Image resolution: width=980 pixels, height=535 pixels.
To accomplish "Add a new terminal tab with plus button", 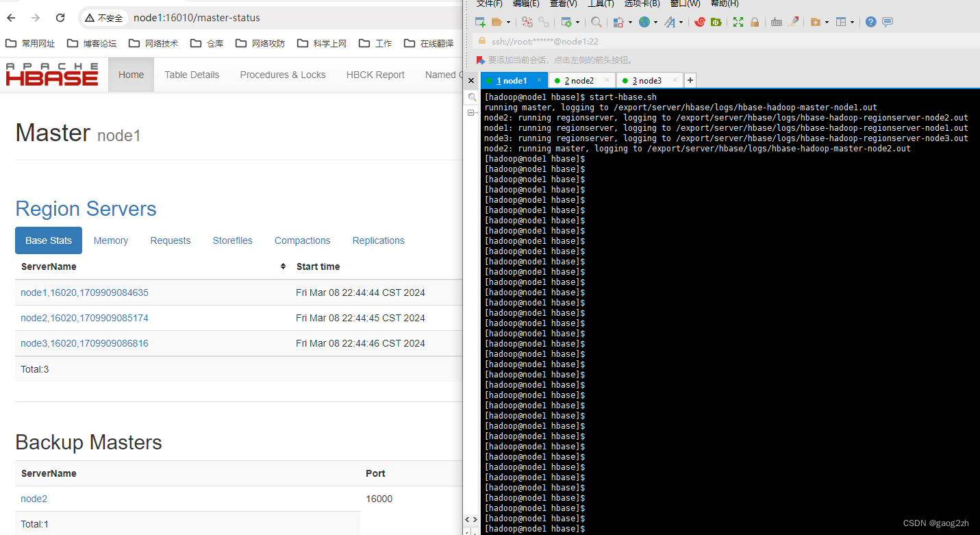I will point(690,80).
